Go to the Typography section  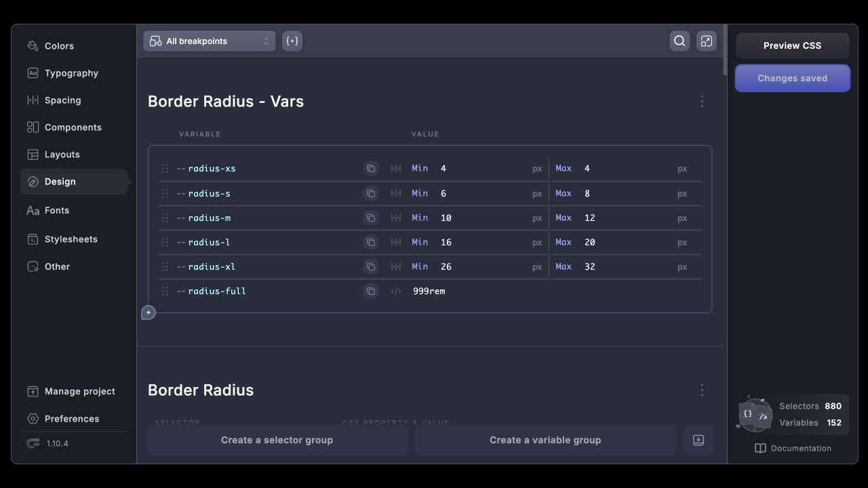click(74, 73)
